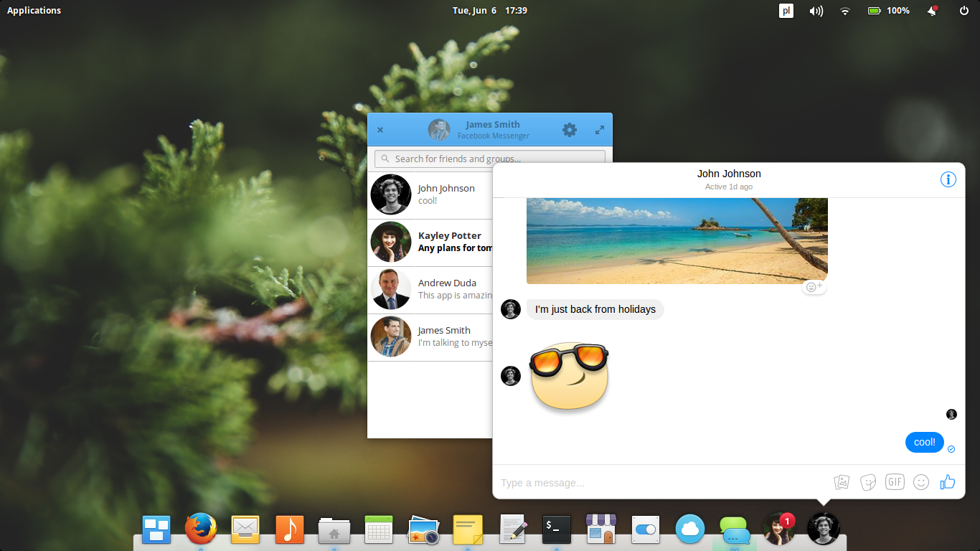Screen dimensions: 980x551
Task: Open Messenger settings via gear icon
Action: click(569, 130)
